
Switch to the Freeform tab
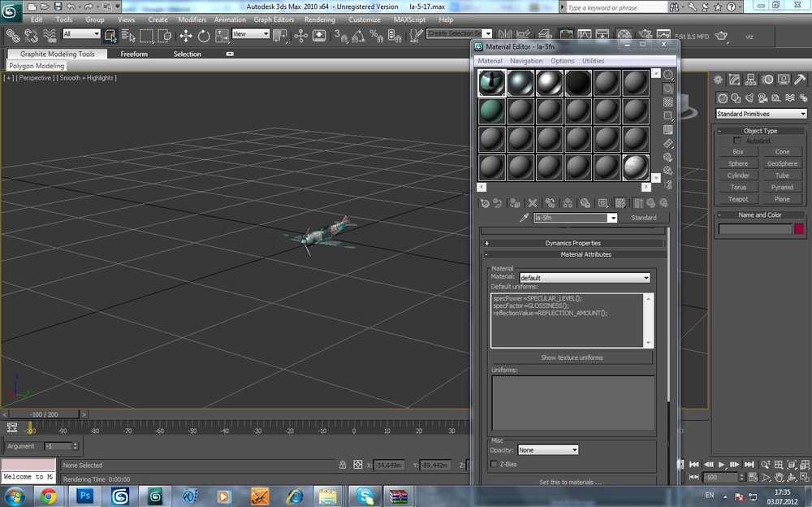[x=134, y=54]
